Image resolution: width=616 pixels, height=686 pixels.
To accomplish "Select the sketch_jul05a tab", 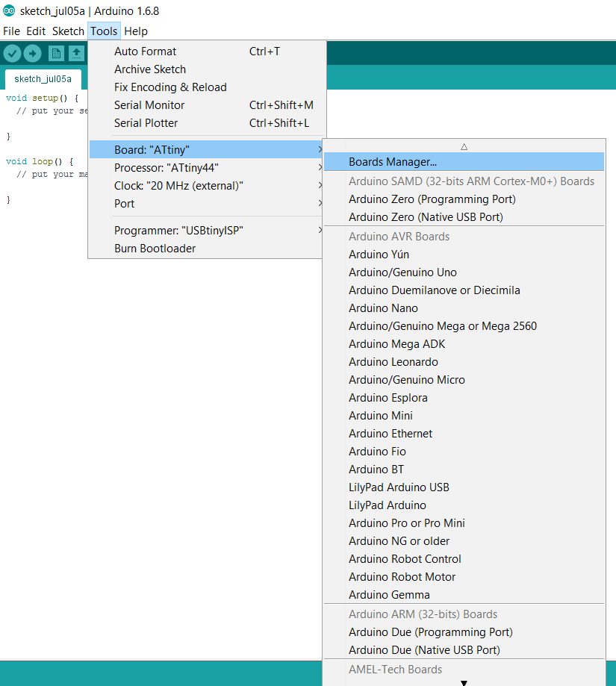I will coord(43,78).
